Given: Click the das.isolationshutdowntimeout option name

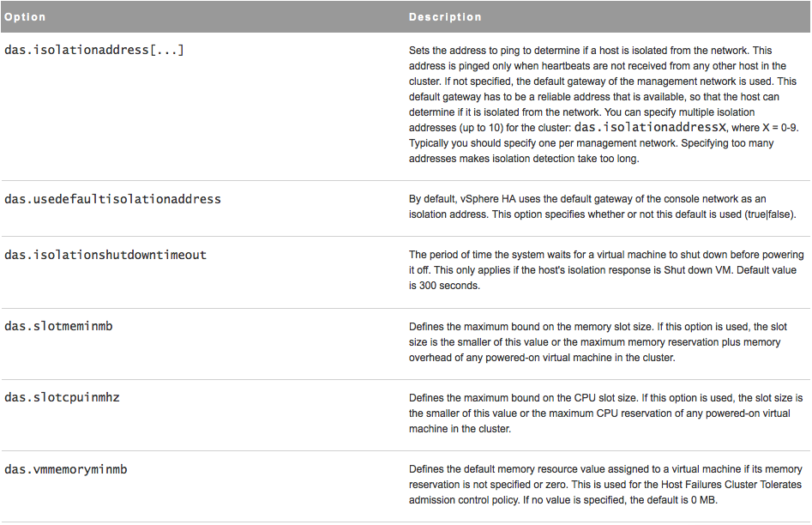Looking at the screenshot, I should coord(105,255).
